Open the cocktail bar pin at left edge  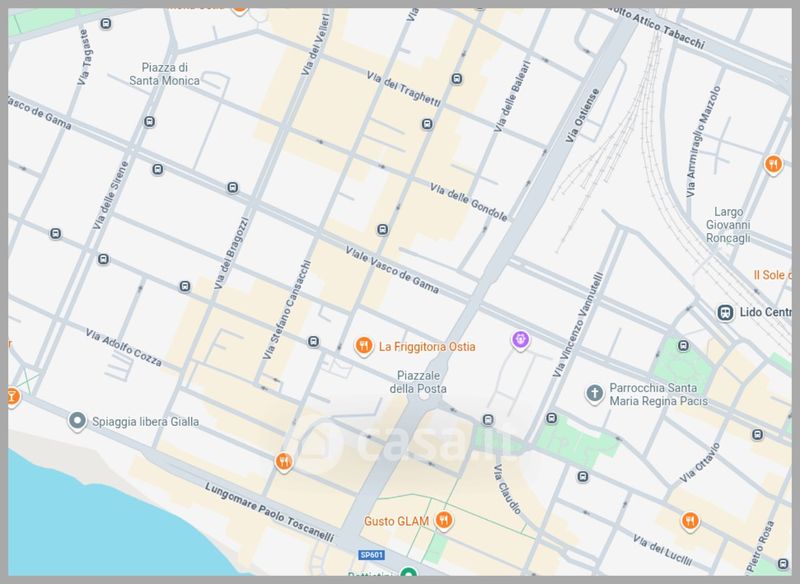pos(13,396)
